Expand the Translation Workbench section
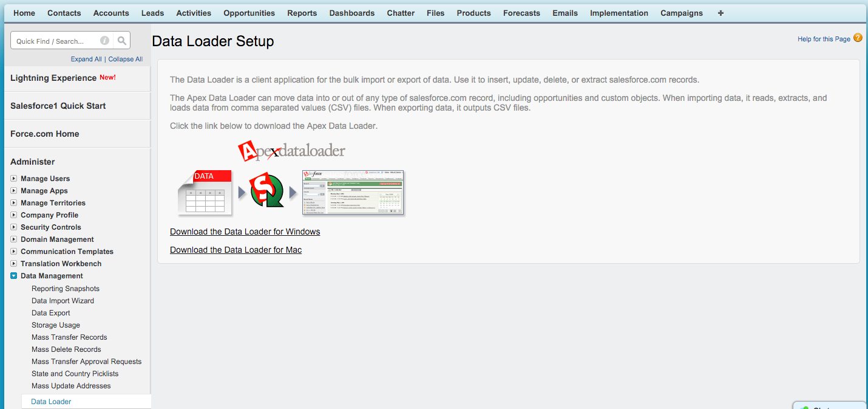 click(x=14, y=264)
